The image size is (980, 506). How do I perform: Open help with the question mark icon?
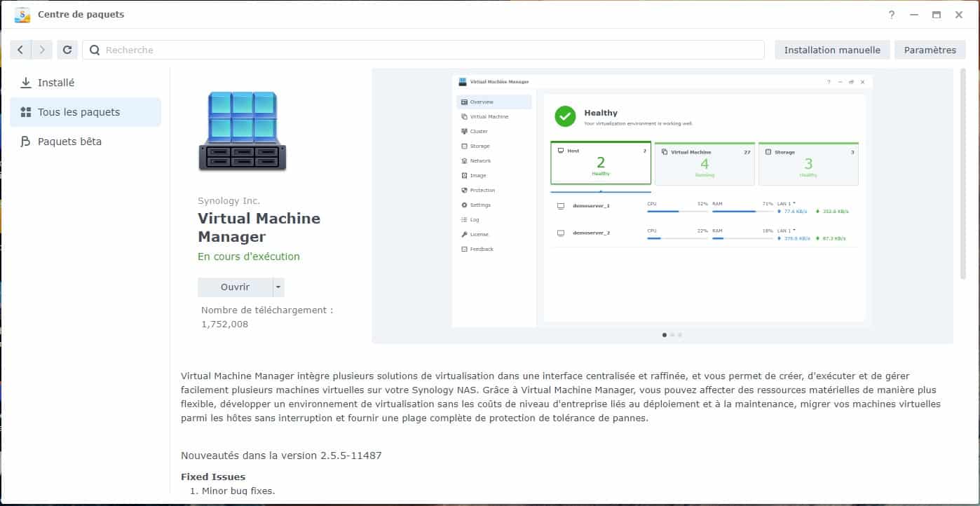pyautogui.click(x=892, y=15)
